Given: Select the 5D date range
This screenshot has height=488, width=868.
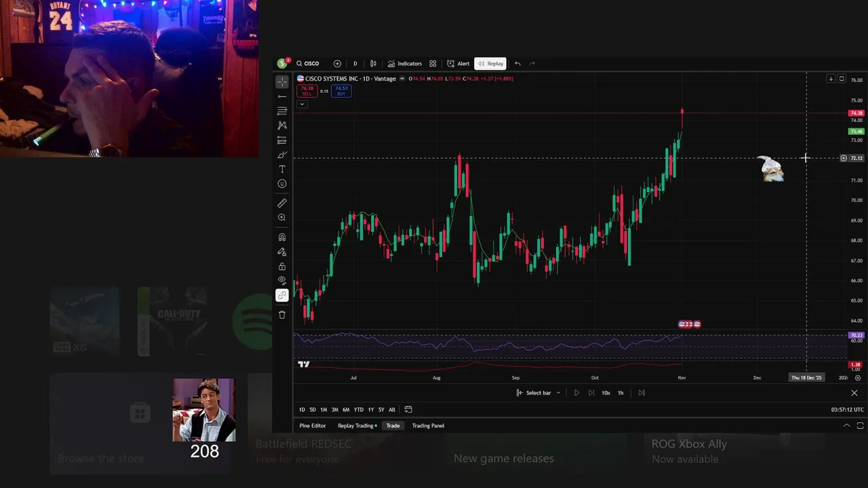Looking at the screenshot, I should coord(313,409).
